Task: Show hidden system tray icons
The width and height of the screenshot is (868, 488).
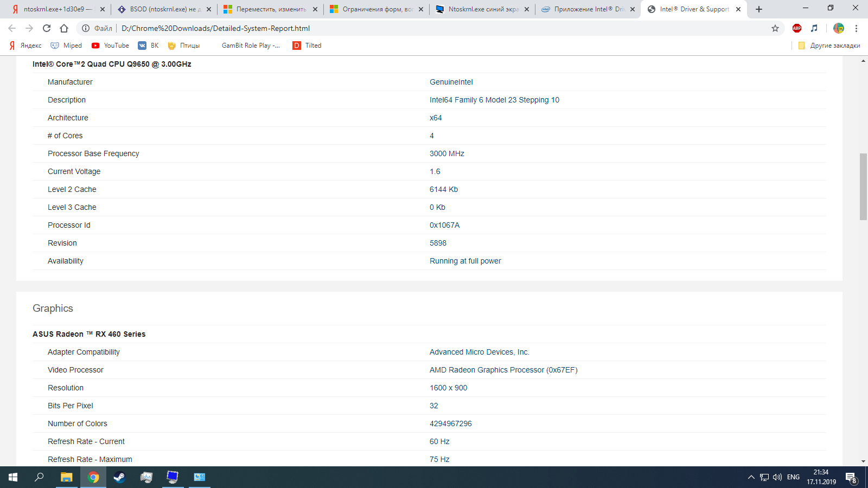Action: (751, 477)
